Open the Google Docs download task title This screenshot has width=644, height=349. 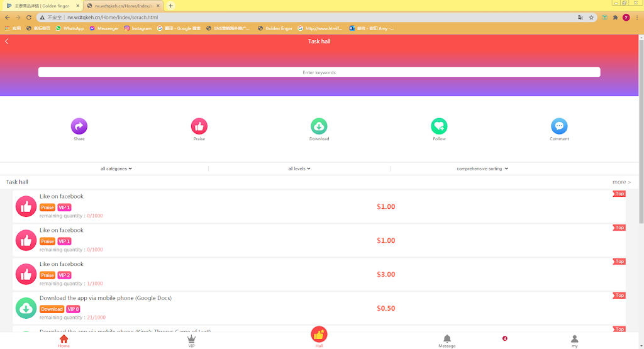click(x=106, y=298)
